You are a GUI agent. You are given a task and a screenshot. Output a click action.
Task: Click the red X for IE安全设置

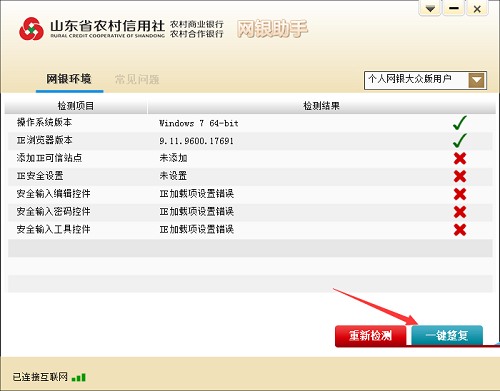[x=460, y=176]
